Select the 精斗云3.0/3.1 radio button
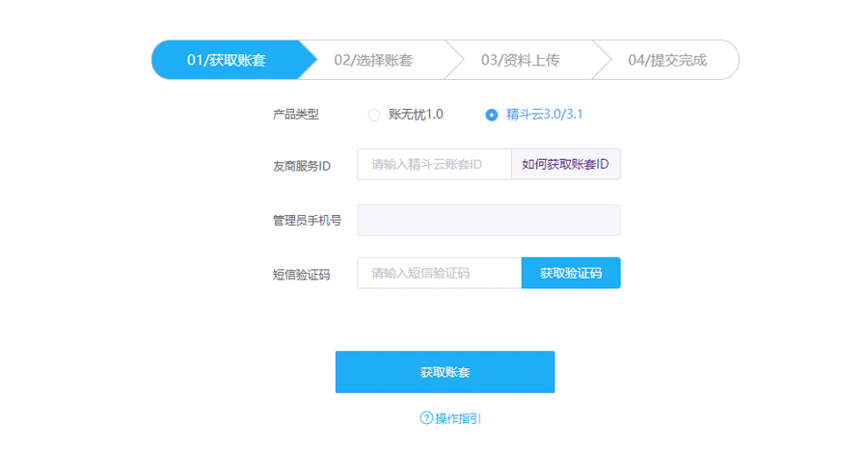 click(491, 115)
